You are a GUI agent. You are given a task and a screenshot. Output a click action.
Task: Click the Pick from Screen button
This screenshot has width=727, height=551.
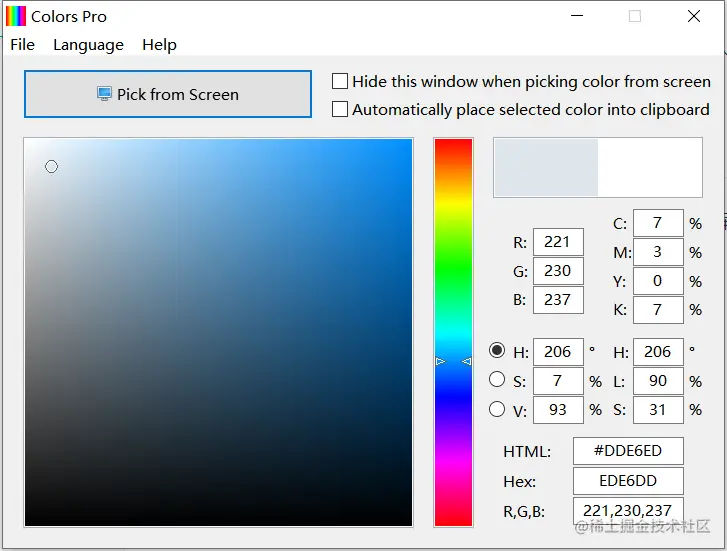pyautogui.click(x=168, y=94)
